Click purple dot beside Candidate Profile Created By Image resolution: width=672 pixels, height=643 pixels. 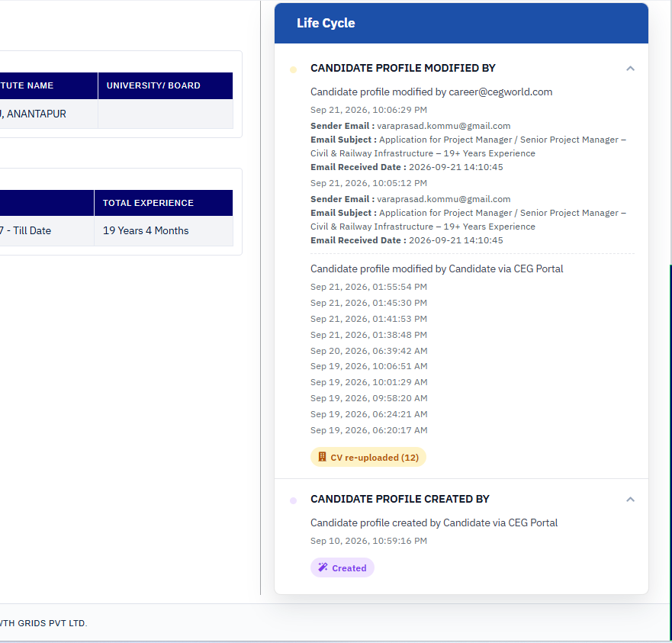(293, 500)
